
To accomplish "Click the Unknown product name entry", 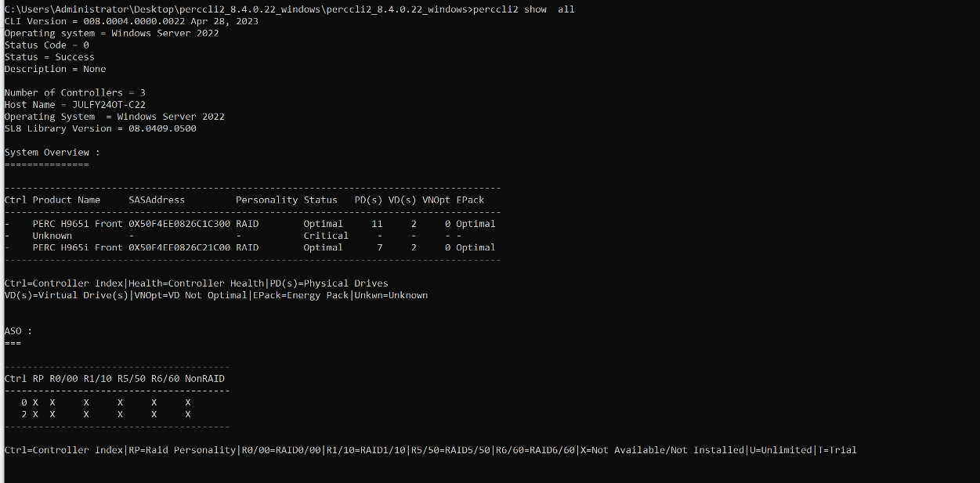I will (x=52, y=236).
